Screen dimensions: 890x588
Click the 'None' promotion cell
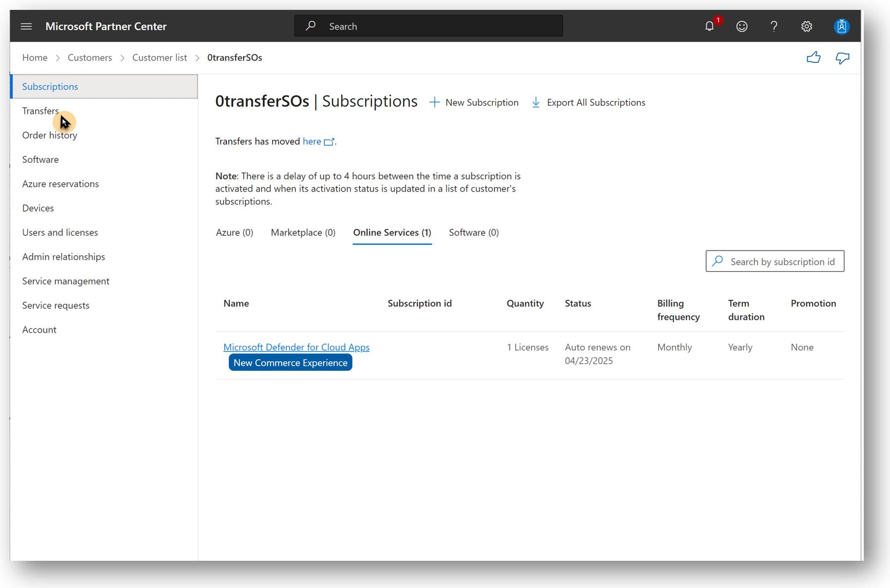(802, 347)
